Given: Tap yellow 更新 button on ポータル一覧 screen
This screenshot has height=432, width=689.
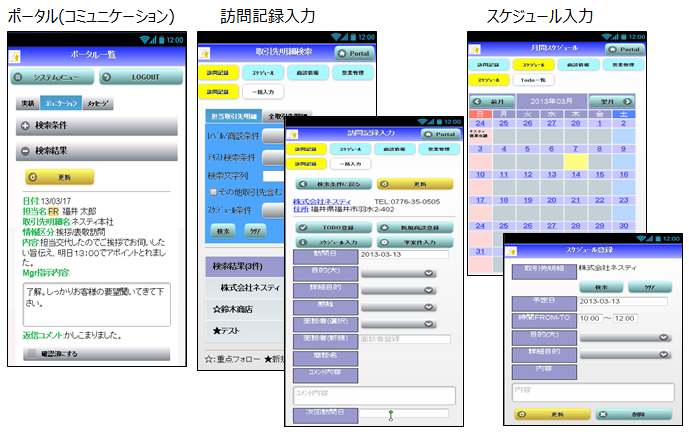Looking at the screenshot, I should [x=59, y=177].
